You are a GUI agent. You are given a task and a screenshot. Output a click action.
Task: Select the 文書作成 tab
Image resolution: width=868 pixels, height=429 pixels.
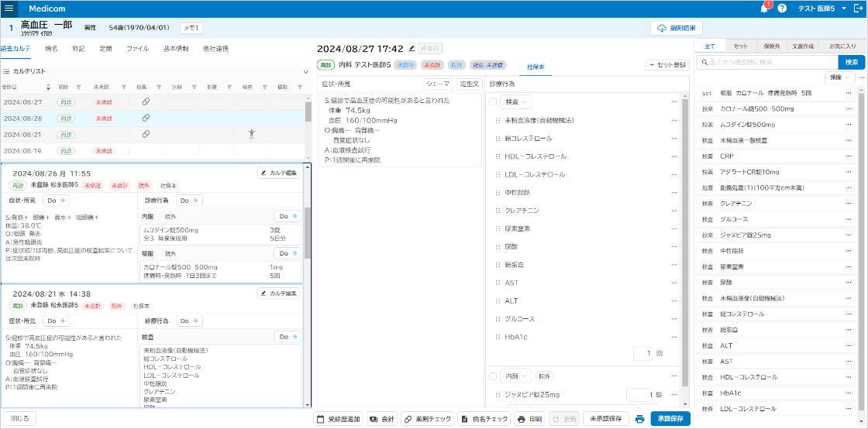click(x=802, y=46)
